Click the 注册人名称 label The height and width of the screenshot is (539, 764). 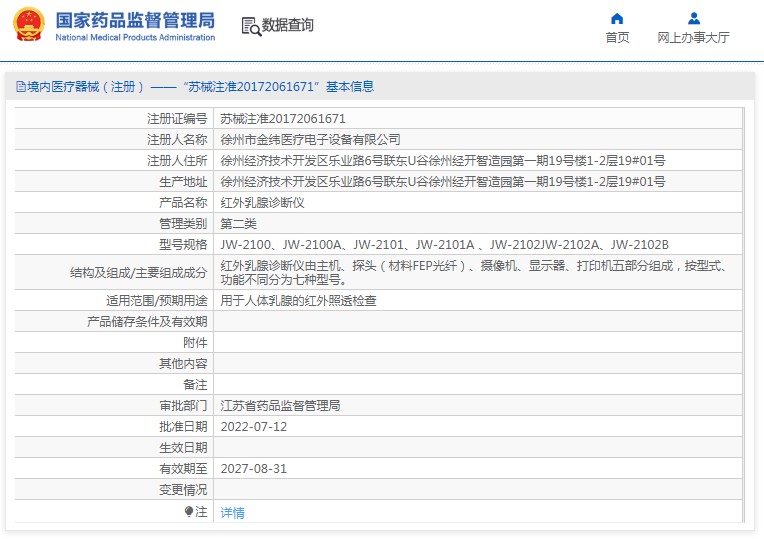(177, 140)
